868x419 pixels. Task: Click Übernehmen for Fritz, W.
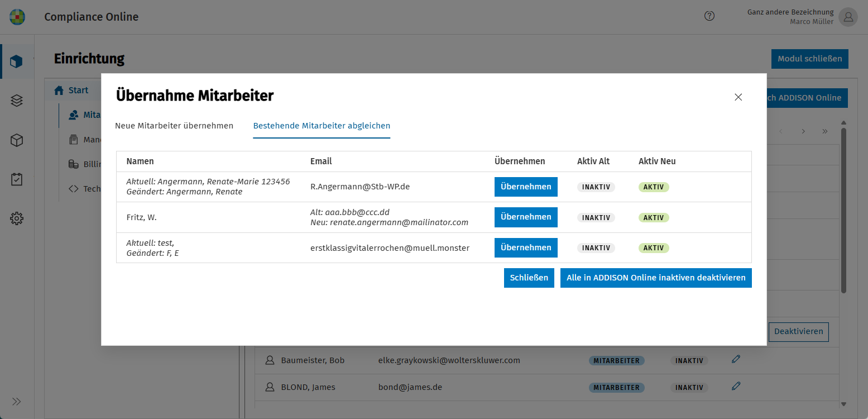(526, 217)
